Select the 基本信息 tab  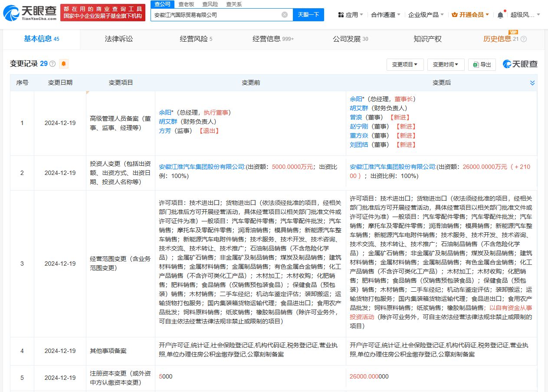[42, 39]
